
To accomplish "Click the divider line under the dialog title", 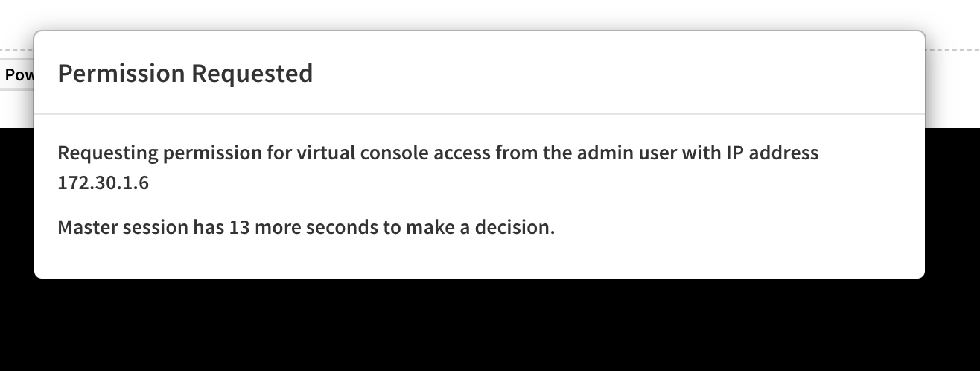I will click(480, 114).
